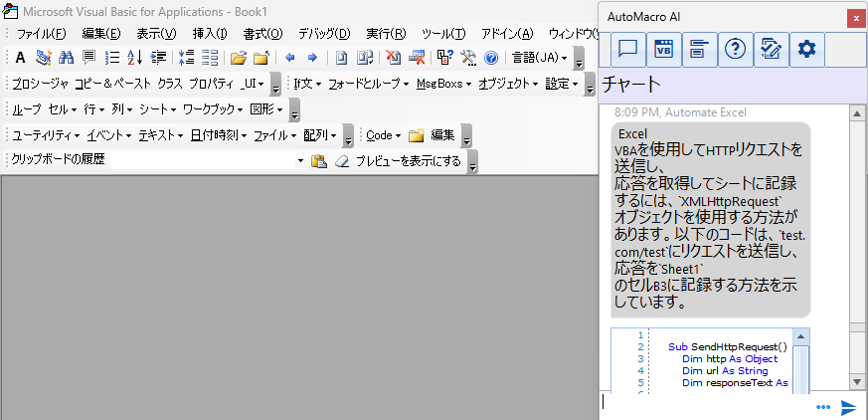Click inside the クリップボードの履歴 text box

click(x=203, y=161)
